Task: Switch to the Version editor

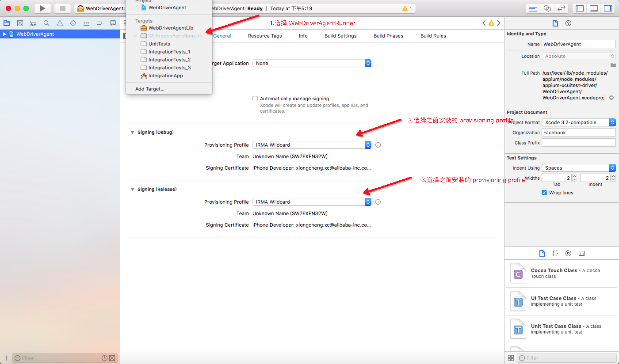Action: pos(562,8)
